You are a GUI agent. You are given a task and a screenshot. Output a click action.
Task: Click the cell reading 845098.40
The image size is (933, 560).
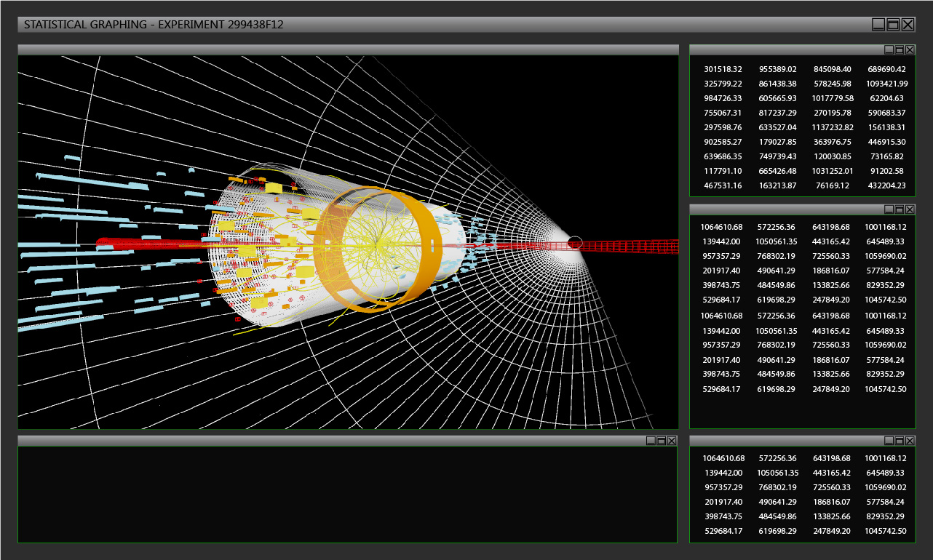(x=833, y=69)
